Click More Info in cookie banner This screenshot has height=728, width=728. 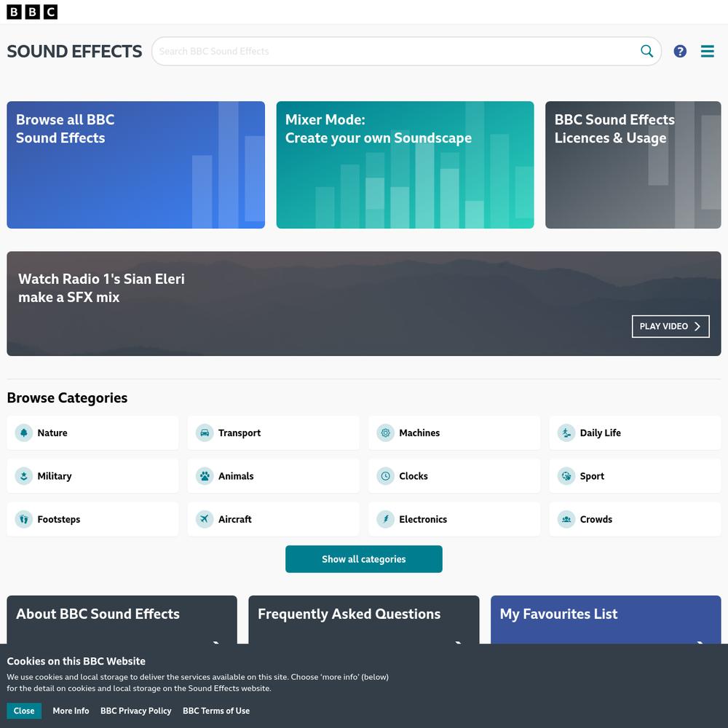(71, 711)
